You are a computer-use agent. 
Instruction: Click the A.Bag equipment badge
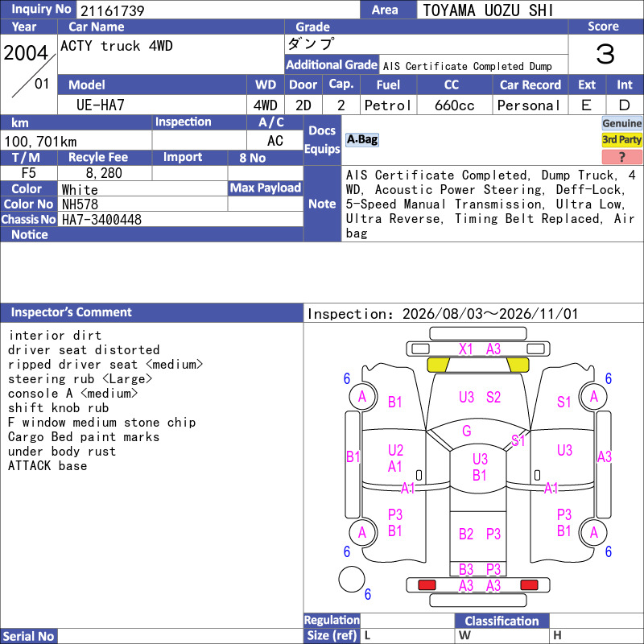click(x=361, y=139)
